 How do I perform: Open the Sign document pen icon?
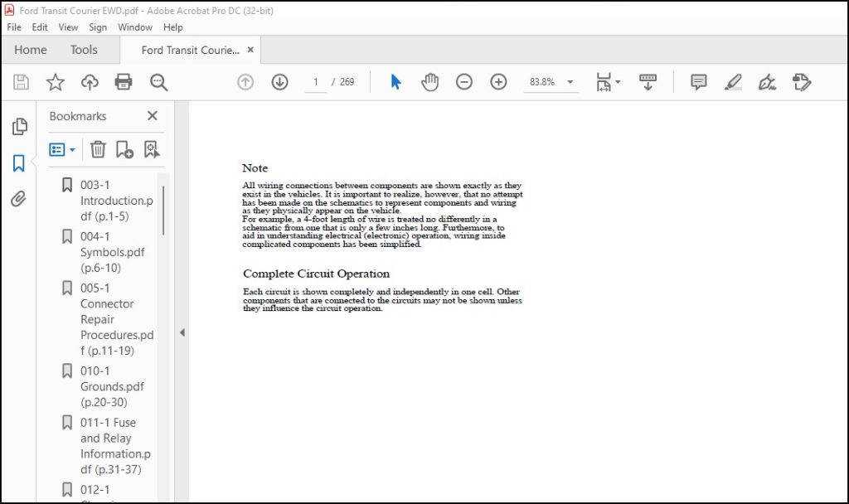coord(767,82)
